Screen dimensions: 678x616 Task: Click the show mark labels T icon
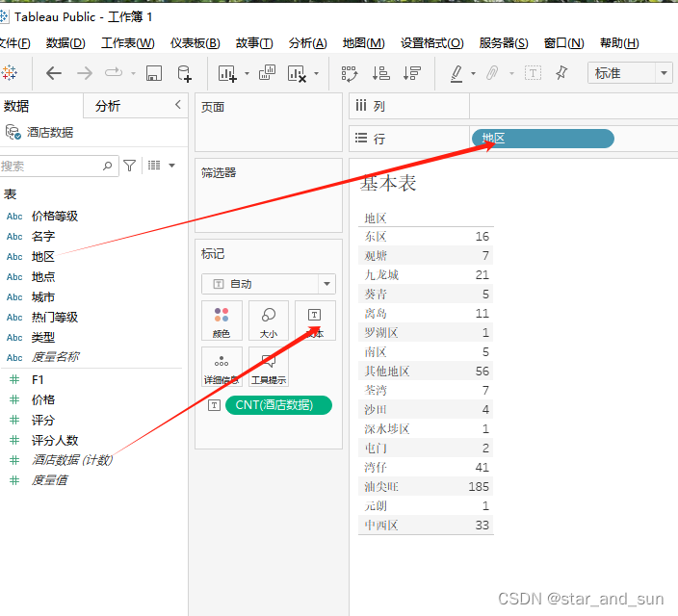click(x=533, y=73)
